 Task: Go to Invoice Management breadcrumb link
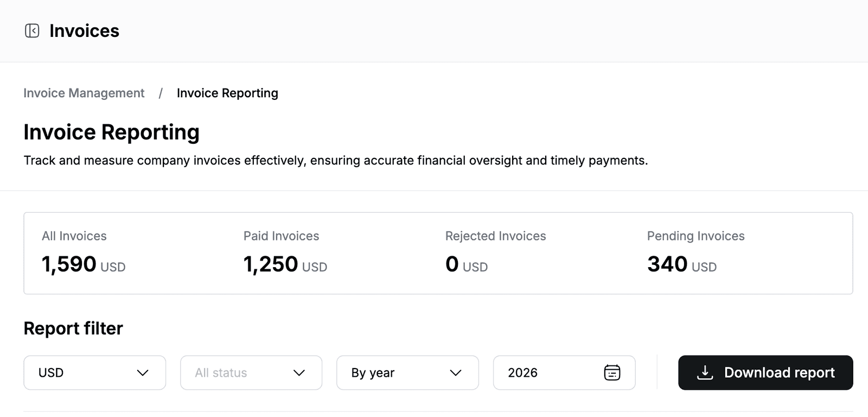(84, 93)
